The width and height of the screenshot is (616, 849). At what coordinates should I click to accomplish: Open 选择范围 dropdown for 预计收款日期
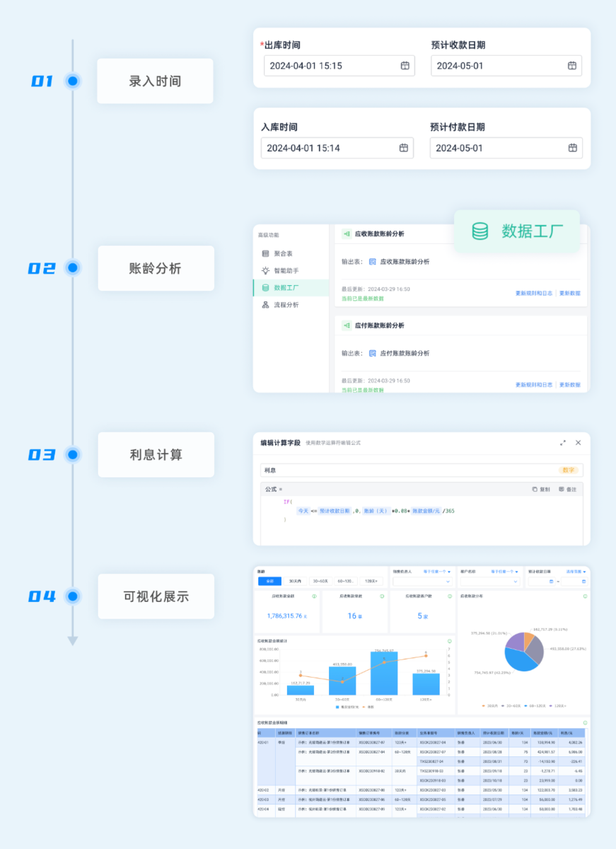click(576, 571)
